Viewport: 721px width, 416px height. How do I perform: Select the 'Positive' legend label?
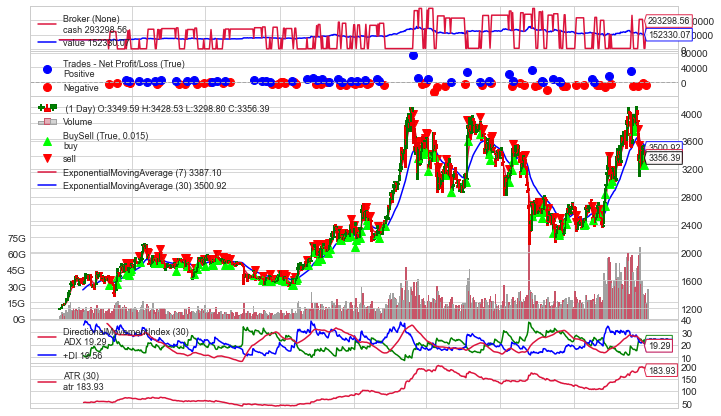tap(79, 74)
